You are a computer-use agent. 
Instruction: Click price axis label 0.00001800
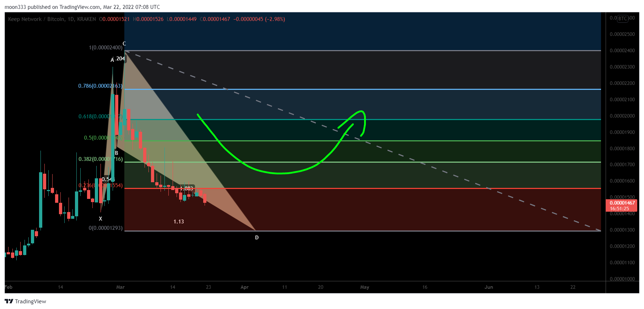(622, 148)
